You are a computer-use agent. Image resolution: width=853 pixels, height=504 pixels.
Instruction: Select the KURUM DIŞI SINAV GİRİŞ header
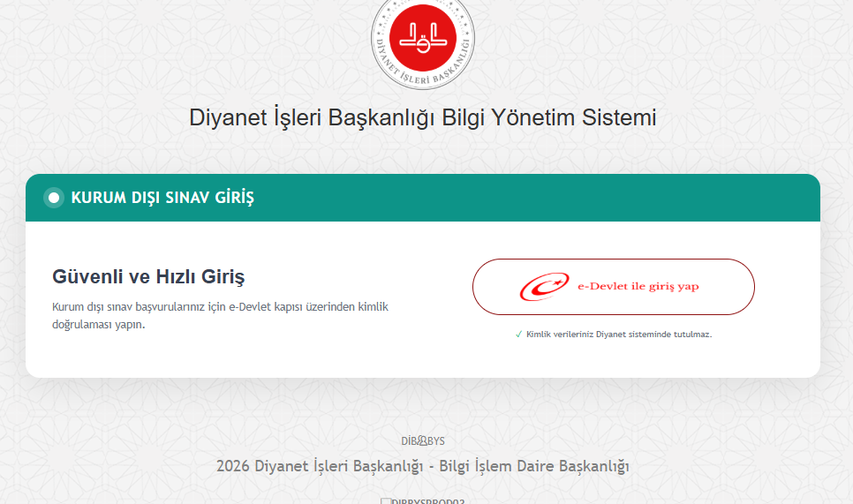pyautogui.click(x=423, y=198)
